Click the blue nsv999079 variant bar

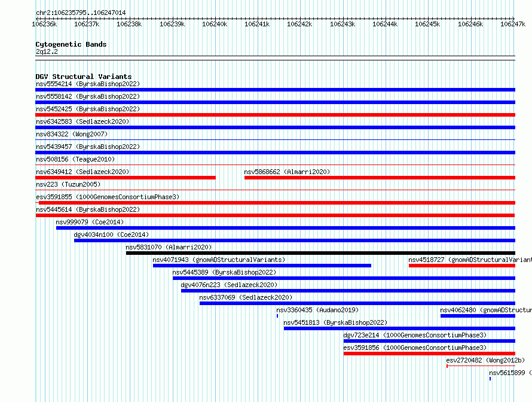286,228
